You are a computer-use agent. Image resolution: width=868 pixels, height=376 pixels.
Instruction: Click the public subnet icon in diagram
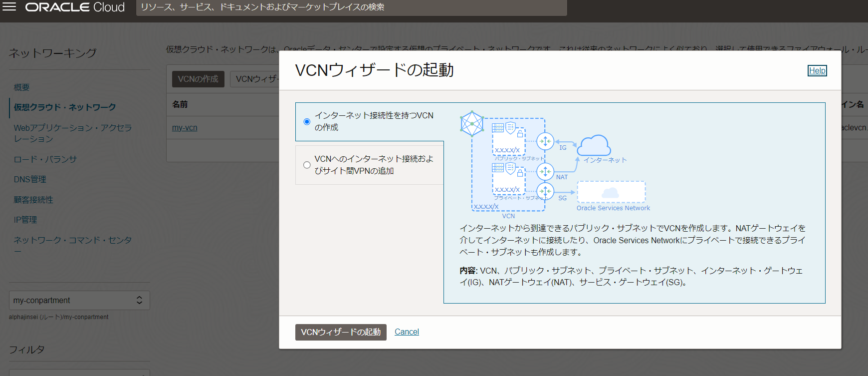coord(508,138)
